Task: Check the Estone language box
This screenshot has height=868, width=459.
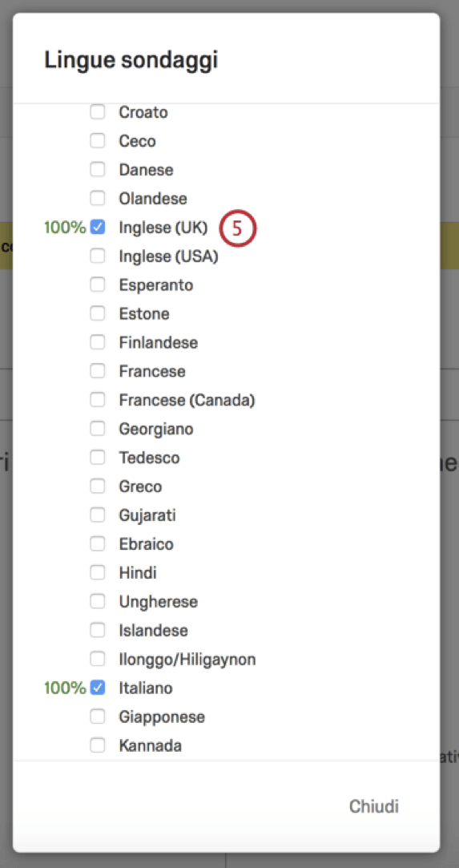Action: 98,314
